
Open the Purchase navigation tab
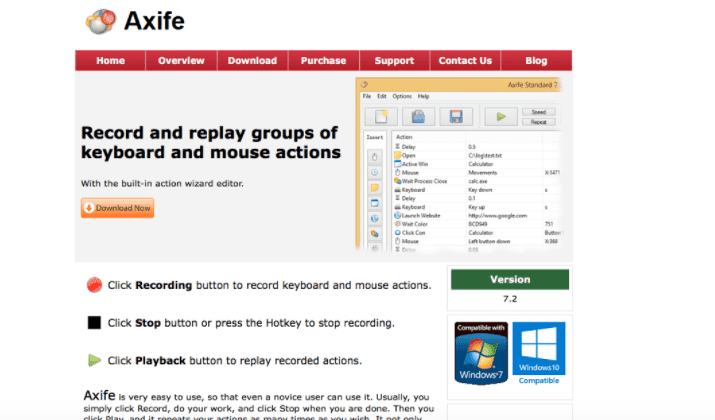pyautogui.click(x=323, y=61)
